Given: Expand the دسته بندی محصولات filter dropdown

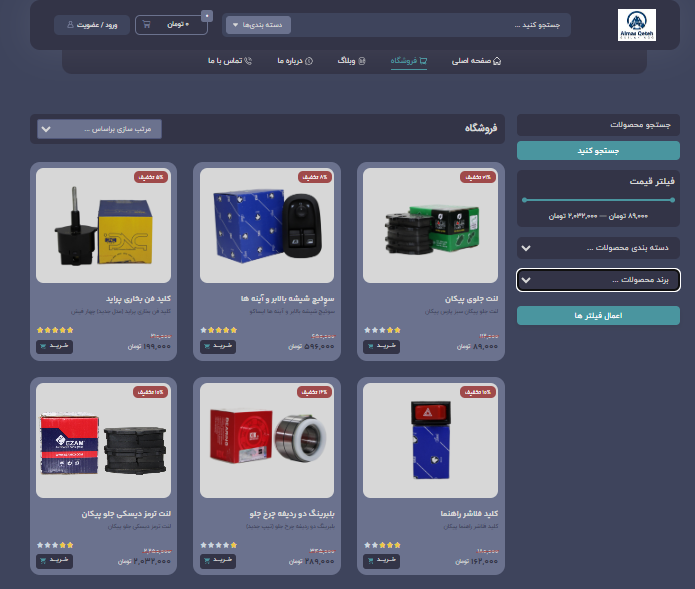Looking at the screenshot, I should (598, 247).
